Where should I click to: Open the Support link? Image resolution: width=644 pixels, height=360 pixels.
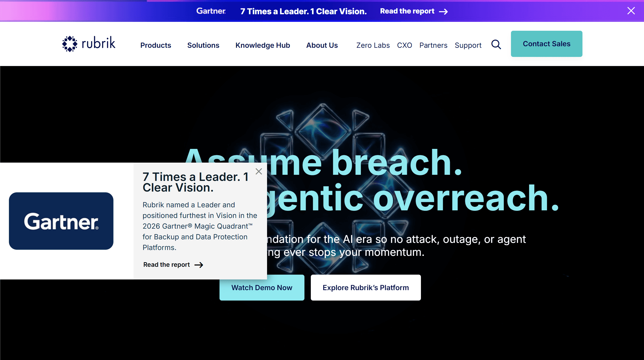pos(468,45)
